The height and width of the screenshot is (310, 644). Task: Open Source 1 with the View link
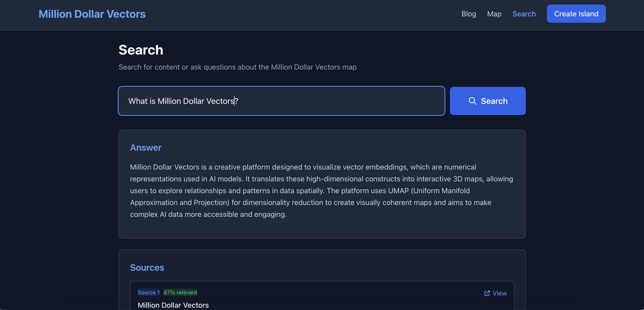pyautogui.click(x=495, y=293)
